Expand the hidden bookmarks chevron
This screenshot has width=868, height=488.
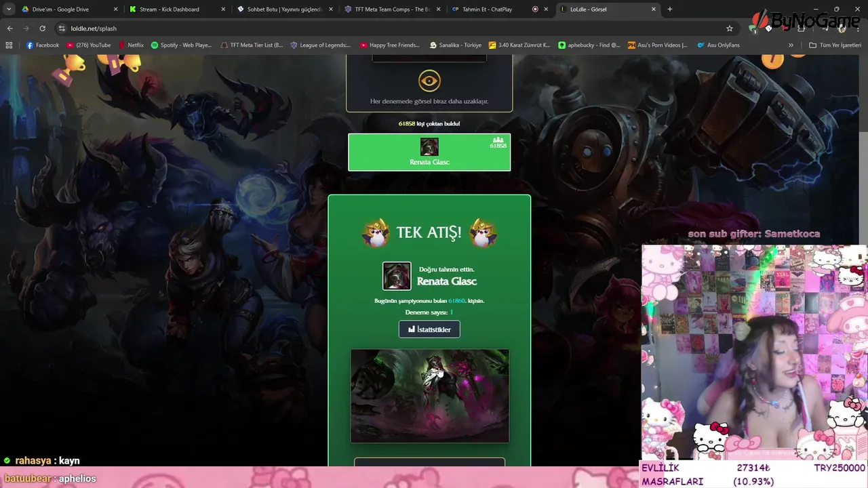pyautogui.click(x=791, y=45)
